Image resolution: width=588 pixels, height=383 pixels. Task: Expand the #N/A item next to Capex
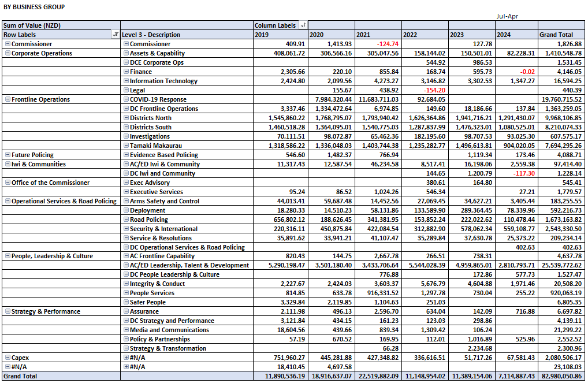125,358
